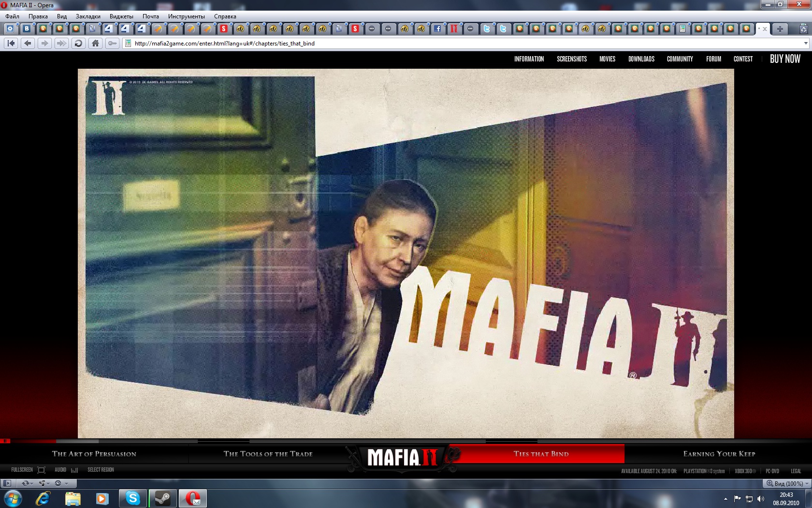Click the page icon in address bar
812x508 pixels.
coord(128,44)
